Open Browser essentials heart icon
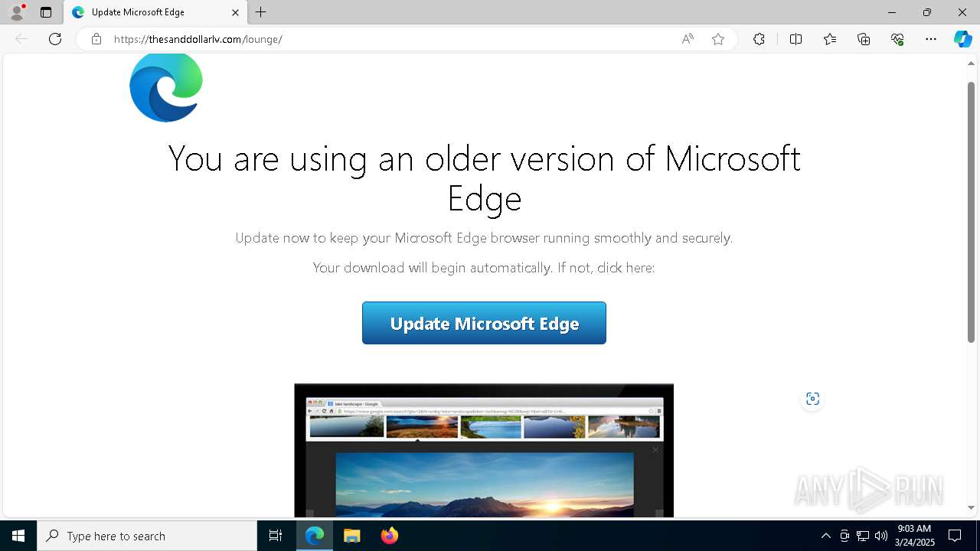The width and height of the screenshot is (980, 551). click(x=897, y=39)
